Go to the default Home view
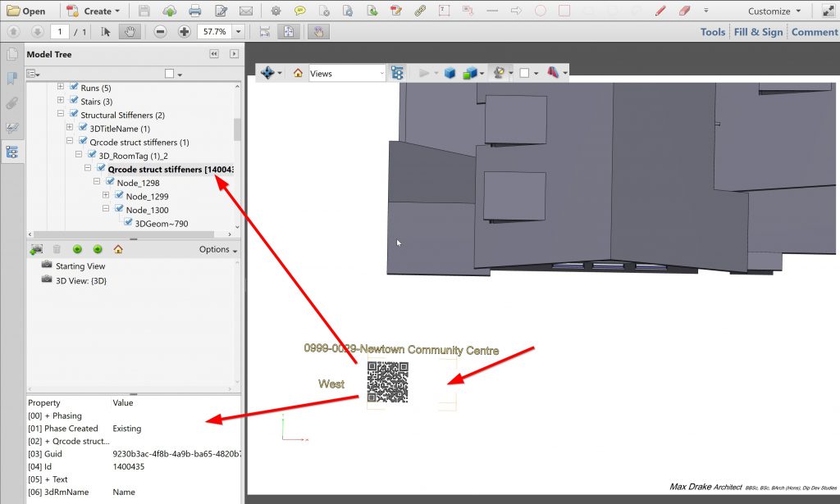Screen dimensions: 840x504 coord(298,73)
